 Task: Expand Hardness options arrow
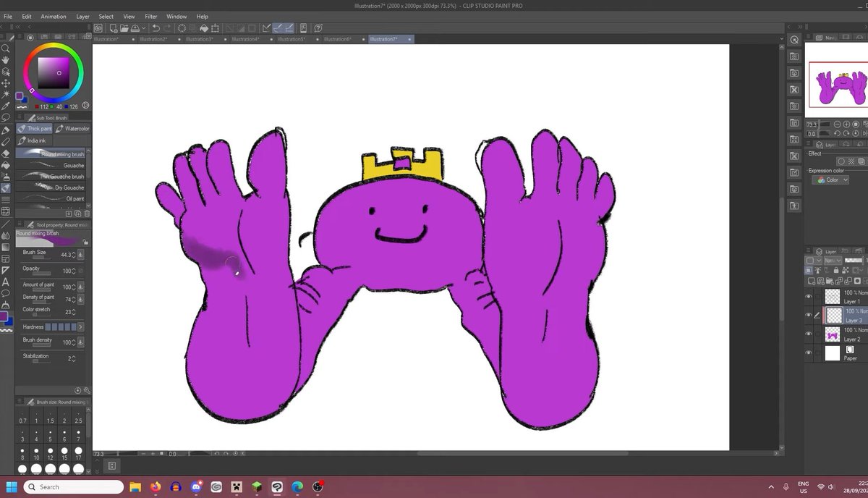[x=81, y=327]
